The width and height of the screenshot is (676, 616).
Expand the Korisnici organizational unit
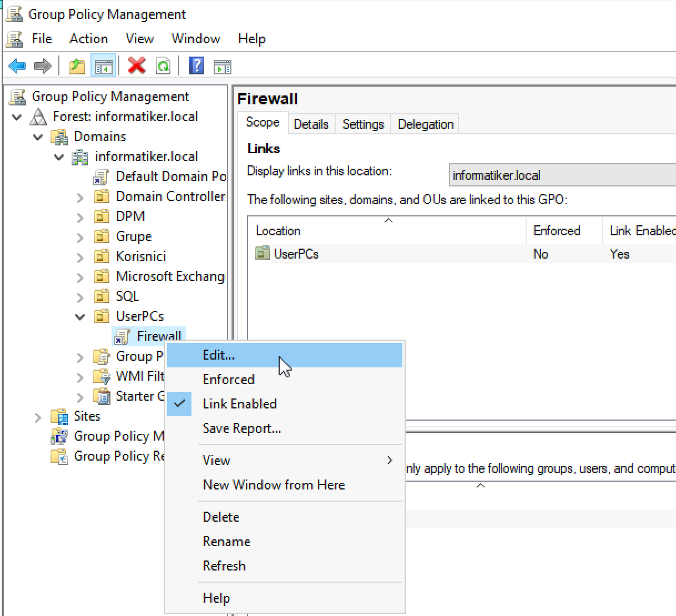[80, 257]
